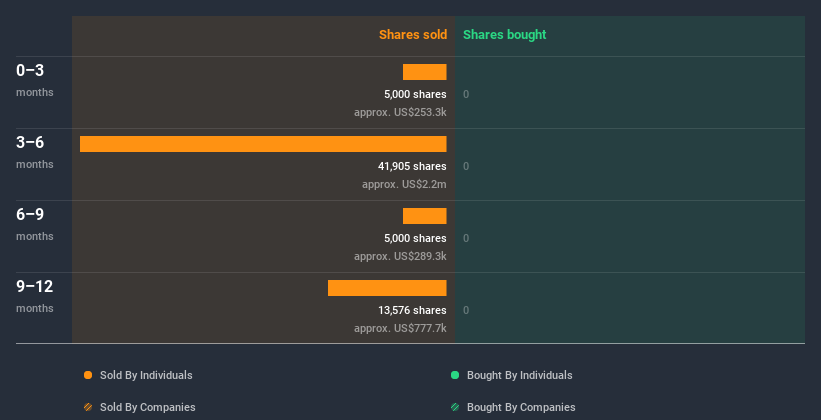
Task: Click the bought 0 in 9–12 months row
Action: (x=466, y=310)
